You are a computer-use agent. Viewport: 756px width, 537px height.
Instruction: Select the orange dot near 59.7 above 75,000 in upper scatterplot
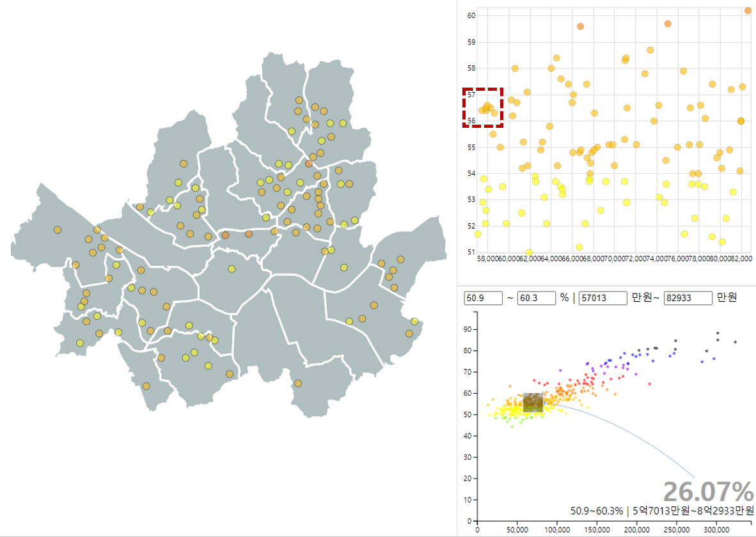(x=668, y=24)
